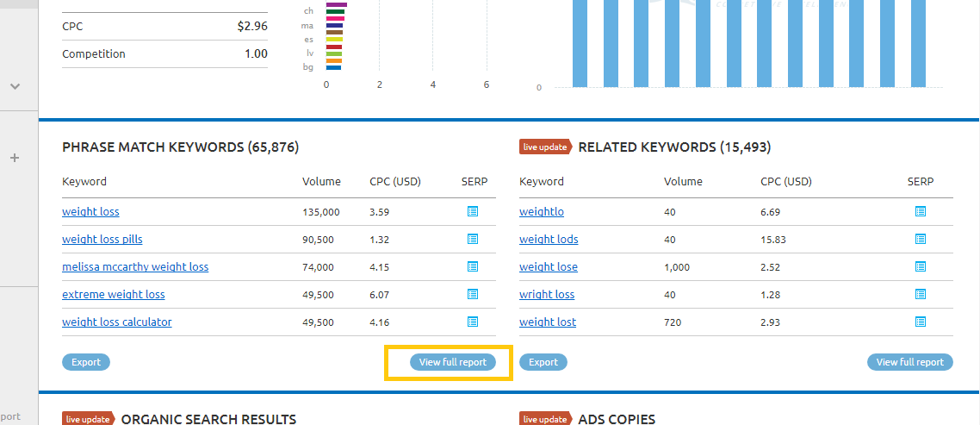This screenshot has height=425, width=980.
Task: Click live update badge beside Related Keywords
Action: tap(546, 147)
